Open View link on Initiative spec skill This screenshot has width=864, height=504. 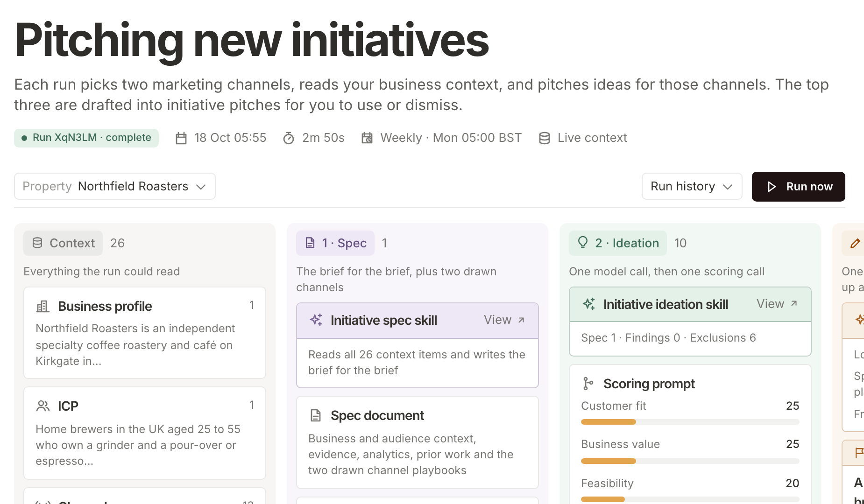click(504, 320)
